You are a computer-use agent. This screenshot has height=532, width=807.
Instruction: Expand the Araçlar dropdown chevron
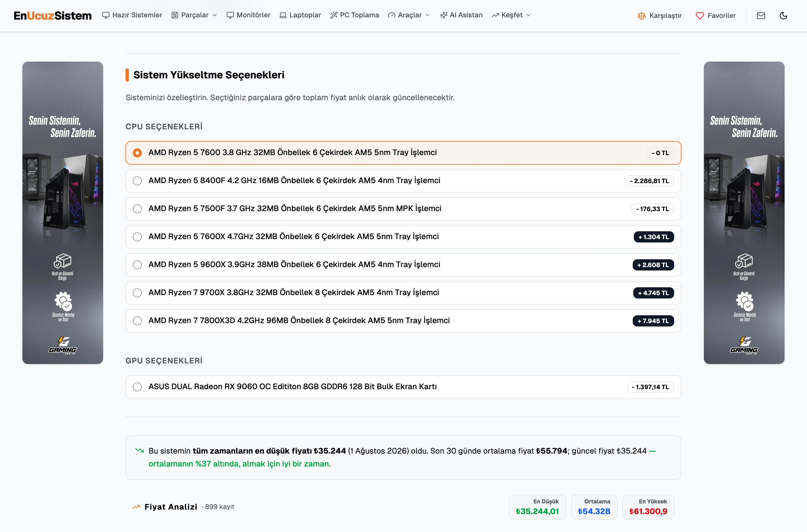(428, 15)
